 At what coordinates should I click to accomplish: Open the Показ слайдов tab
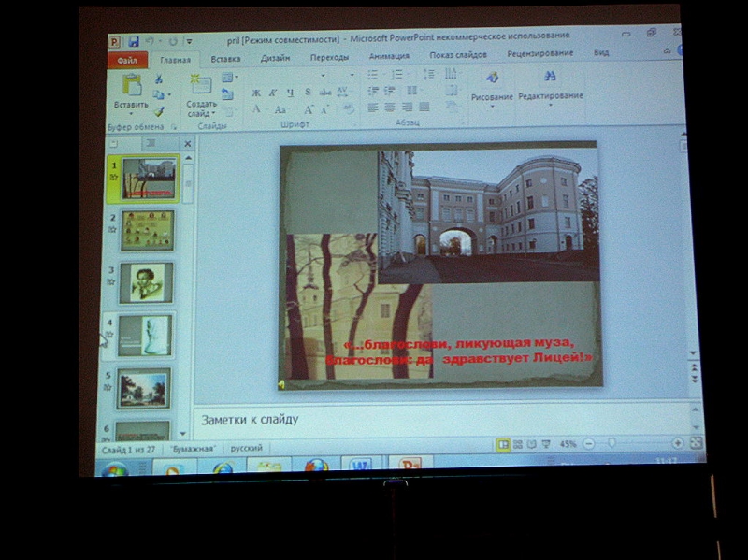(x=458, y=55)
